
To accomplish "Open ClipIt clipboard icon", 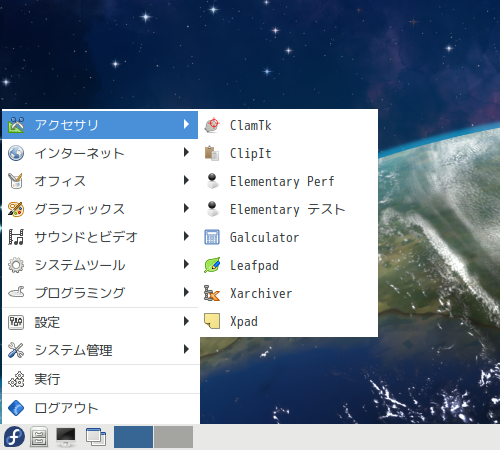I will coord(212,153).
